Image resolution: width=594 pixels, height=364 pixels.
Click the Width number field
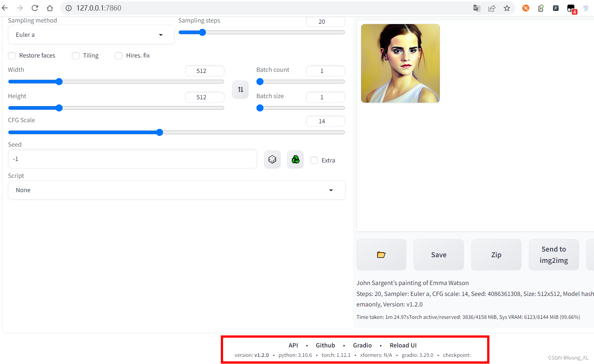(x=205, y=71)
